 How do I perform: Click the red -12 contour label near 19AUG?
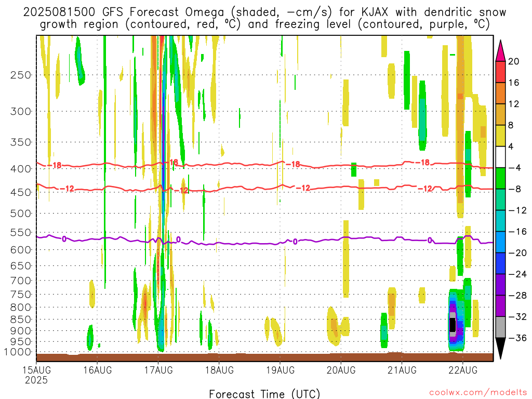click(303, 188)
